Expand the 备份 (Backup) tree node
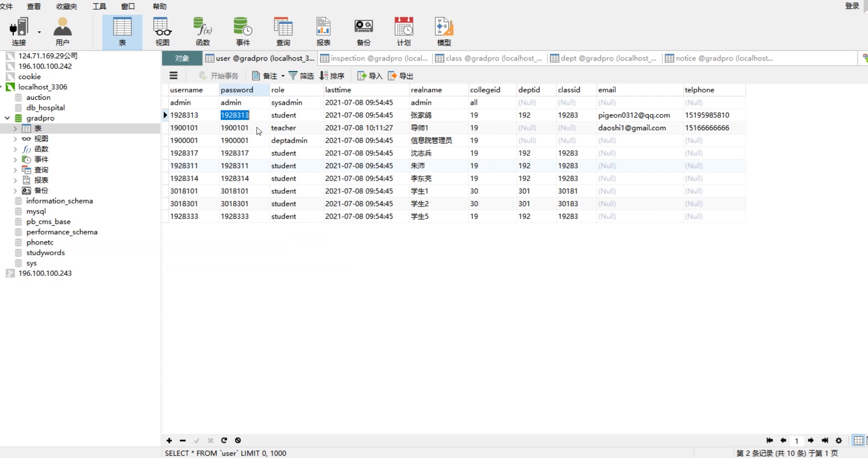 pyautogui.click(x=15, y=190)
